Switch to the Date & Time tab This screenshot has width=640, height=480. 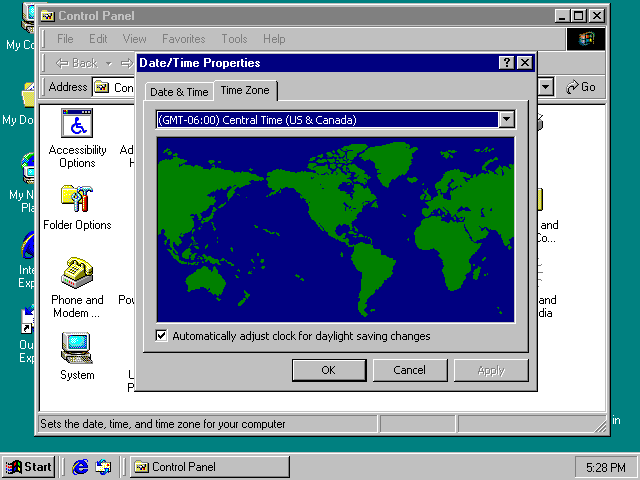click(179, 92)
